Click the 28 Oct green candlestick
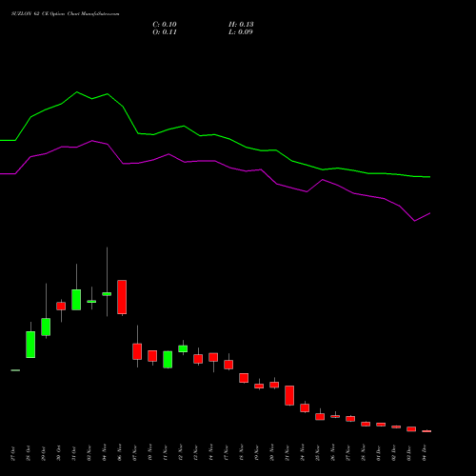Viewport: 476px width, 476px height. click(30, 345)
